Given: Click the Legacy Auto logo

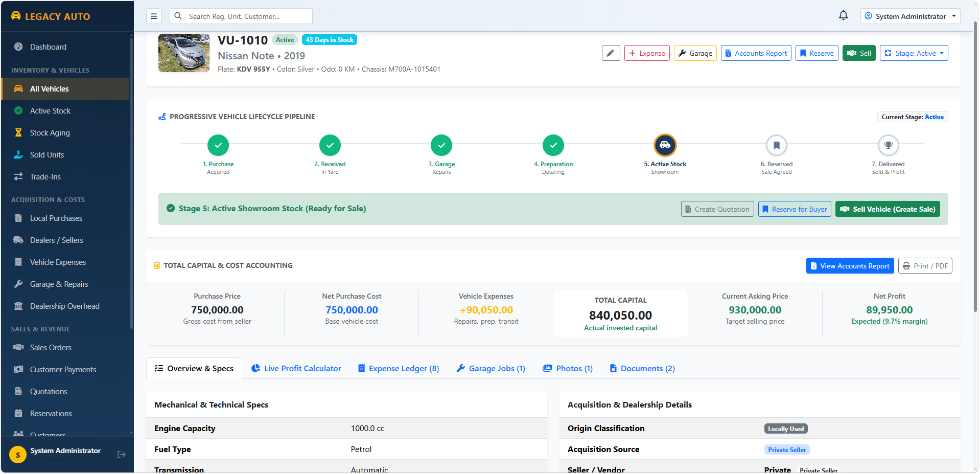Looking at the screenshot, I should tap(51, 16).
